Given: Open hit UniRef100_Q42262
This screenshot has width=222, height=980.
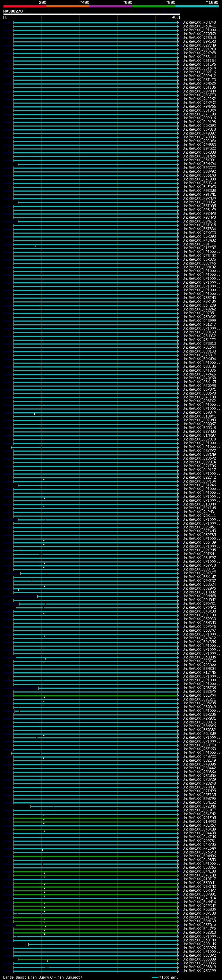Looking at the screenshot, I should [199, 99].
